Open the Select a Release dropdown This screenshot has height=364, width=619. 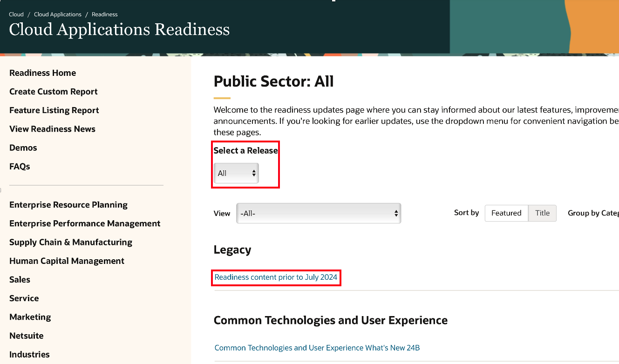pos(236,173)
